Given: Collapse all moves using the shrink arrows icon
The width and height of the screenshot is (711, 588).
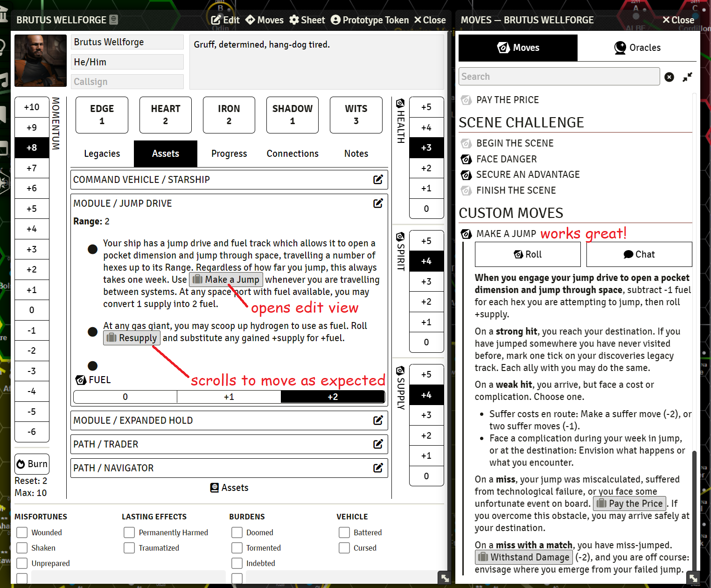Looking at the screenshot, I should (x=688, y=77).
